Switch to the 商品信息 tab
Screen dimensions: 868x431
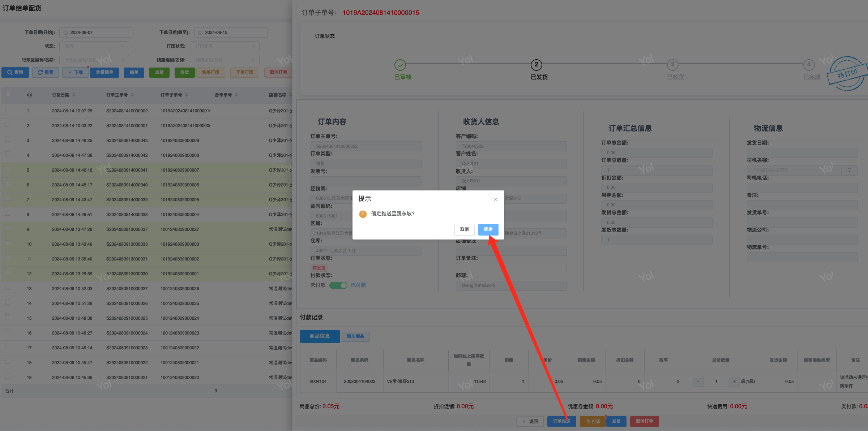coord(320,336)
